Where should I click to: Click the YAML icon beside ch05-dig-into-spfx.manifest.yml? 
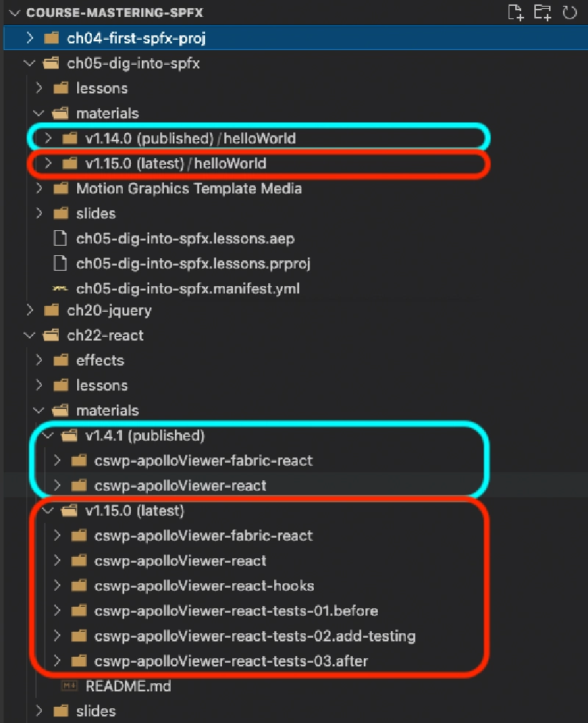[x=60, y=288]
